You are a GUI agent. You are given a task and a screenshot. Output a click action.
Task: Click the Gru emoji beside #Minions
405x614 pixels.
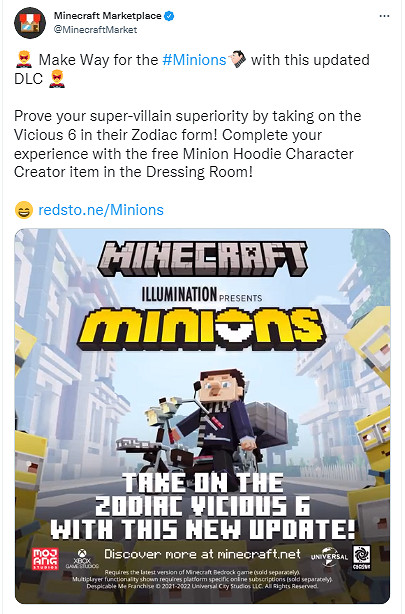(238, 60)
